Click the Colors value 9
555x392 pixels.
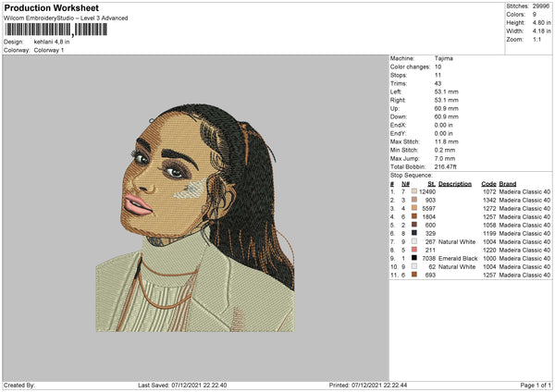pos(534,15)
